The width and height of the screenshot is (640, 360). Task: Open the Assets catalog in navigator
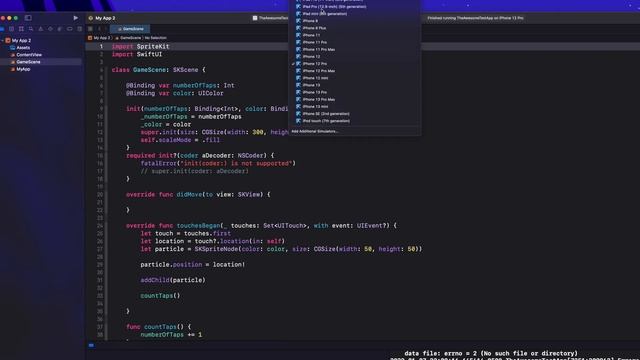(x=23, y=48)
